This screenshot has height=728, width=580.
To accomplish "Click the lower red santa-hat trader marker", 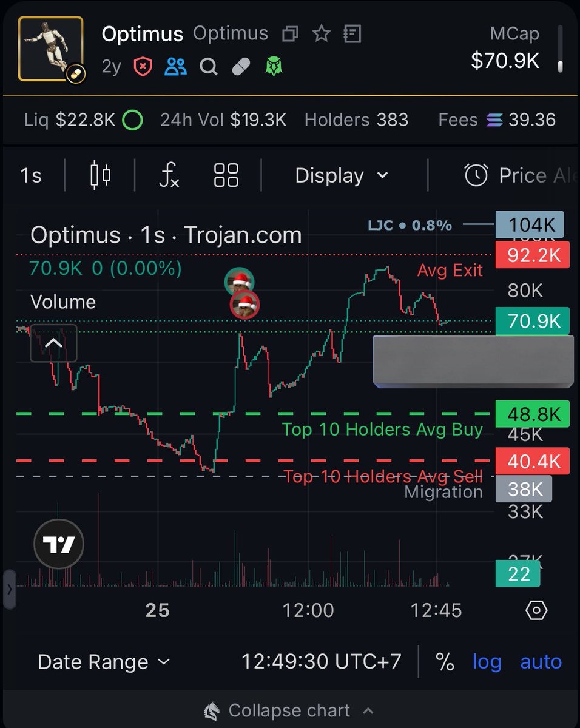I will (244, 305).
